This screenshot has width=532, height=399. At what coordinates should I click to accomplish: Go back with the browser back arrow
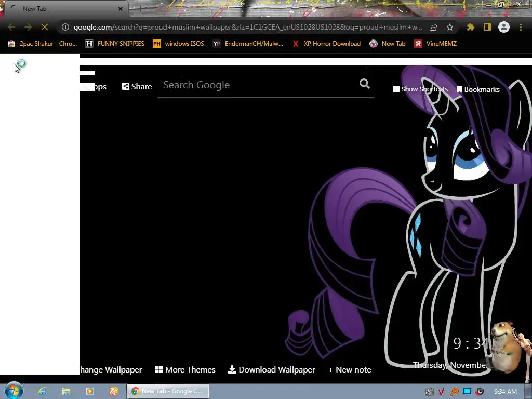11,27
